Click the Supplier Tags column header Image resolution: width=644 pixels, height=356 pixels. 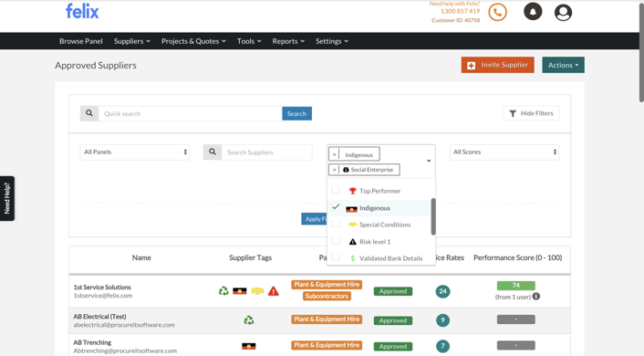250,257
